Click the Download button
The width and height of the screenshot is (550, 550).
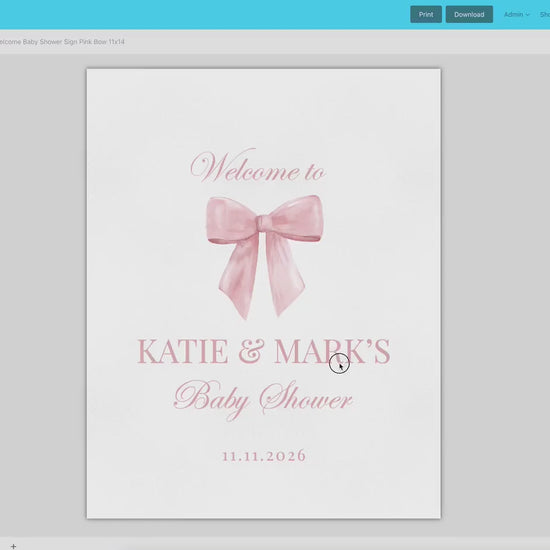point(469,14)
